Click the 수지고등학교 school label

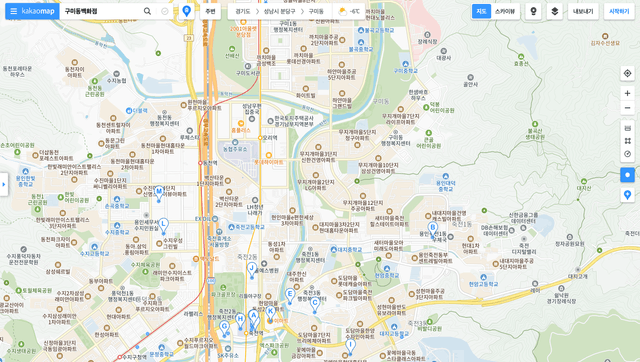point(95,253)
